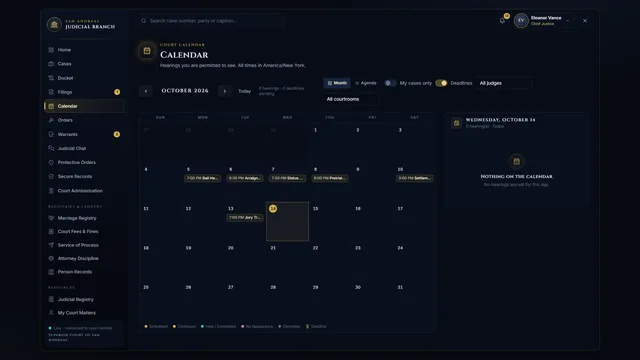Open Arraignment event on October 6
The image size is (640, 360).
tap(245, 178)
